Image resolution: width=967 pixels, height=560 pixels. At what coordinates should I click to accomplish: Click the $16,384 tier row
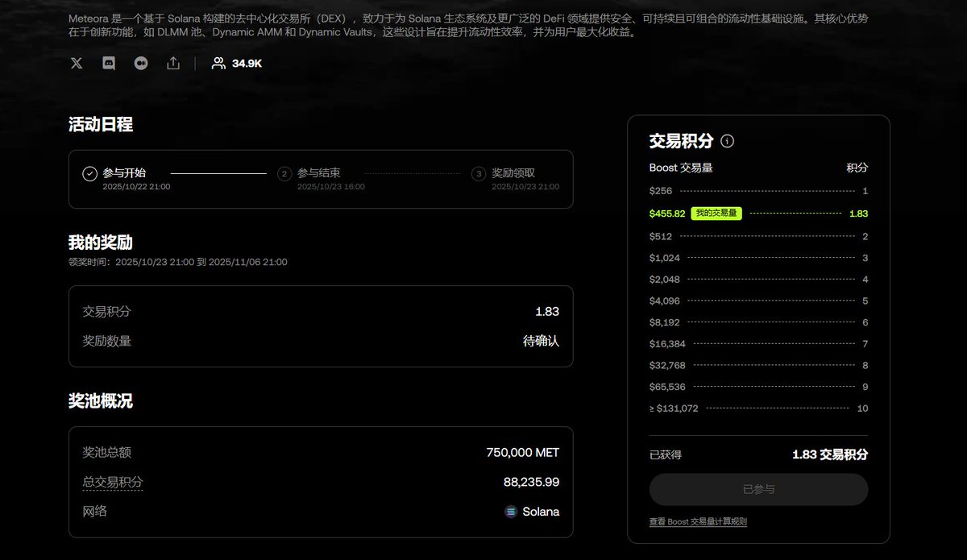tap(758, 344)
